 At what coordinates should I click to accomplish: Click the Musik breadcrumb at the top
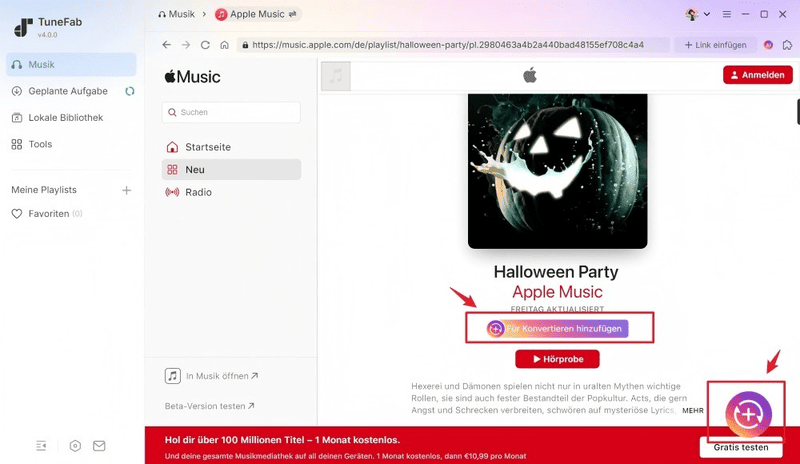pos(177,14)
